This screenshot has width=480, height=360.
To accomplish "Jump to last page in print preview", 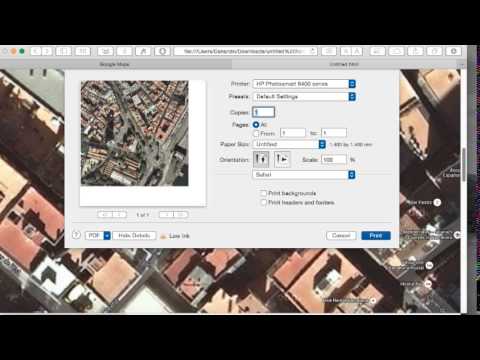I will point(181,215).
